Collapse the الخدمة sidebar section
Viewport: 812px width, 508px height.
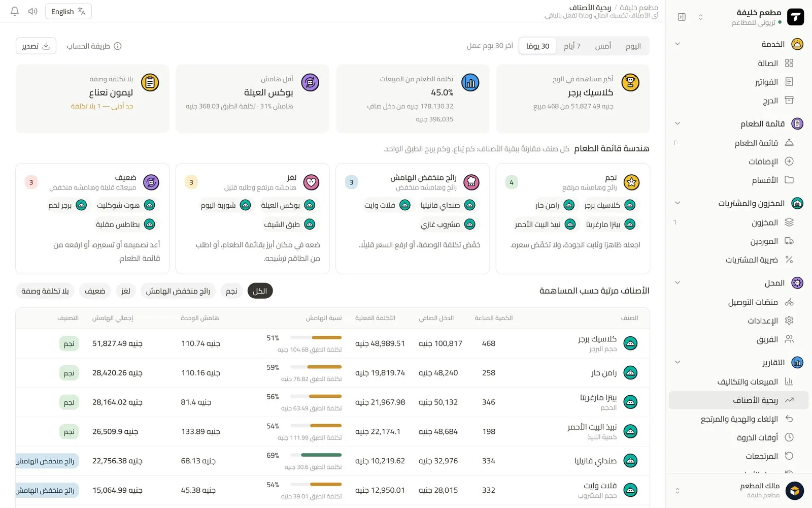point(677,44)
